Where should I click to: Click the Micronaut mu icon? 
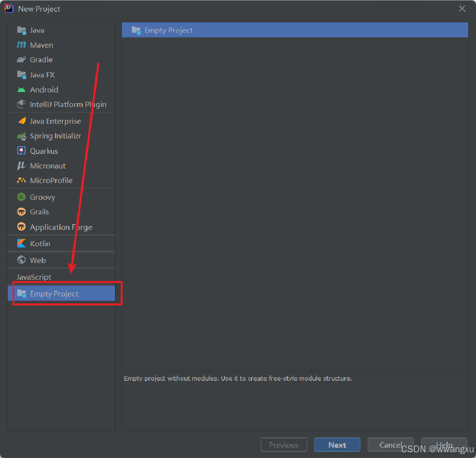[21, 166]
